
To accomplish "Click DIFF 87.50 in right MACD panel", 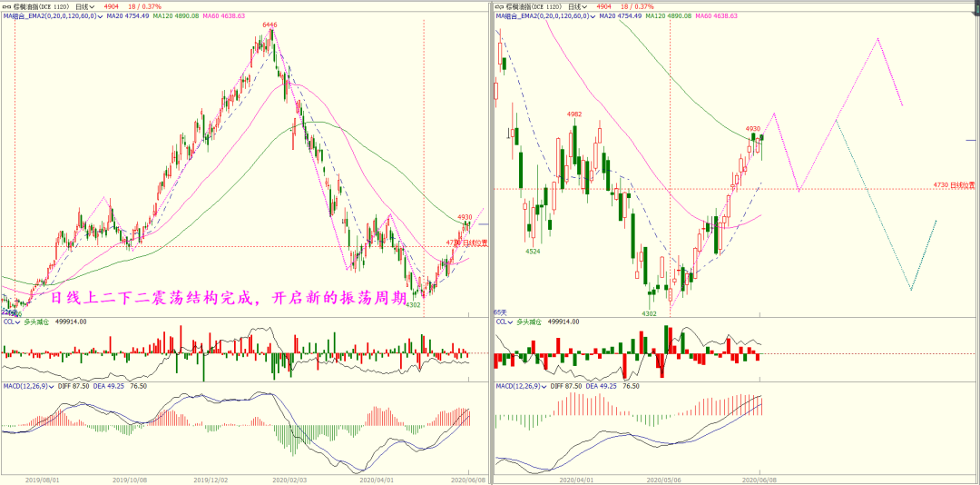I will coord(567,387).
